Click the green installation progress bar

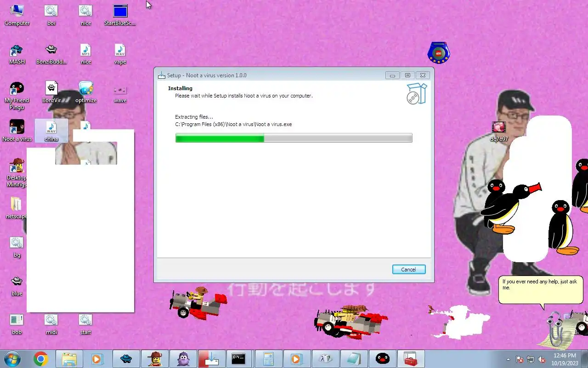pyautogui.click(x=294, y=138)
